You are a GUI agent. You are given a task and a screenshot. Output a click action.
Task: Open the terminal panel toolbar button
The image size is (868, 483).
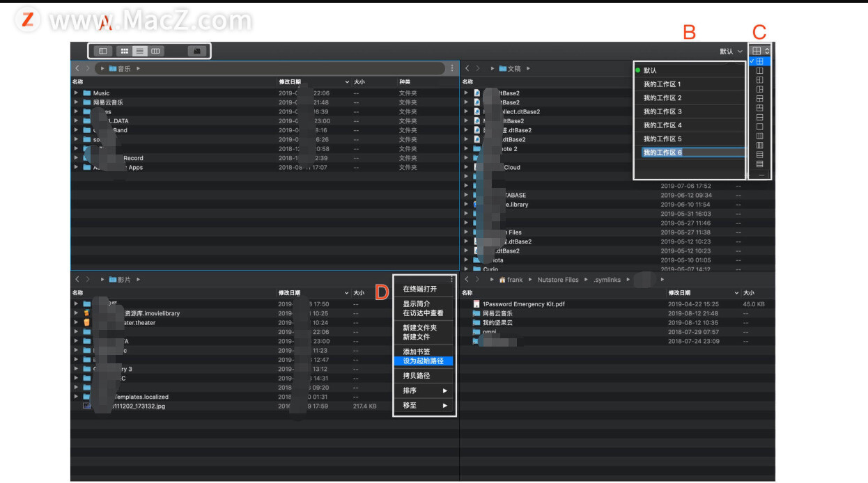coord(197,51)
